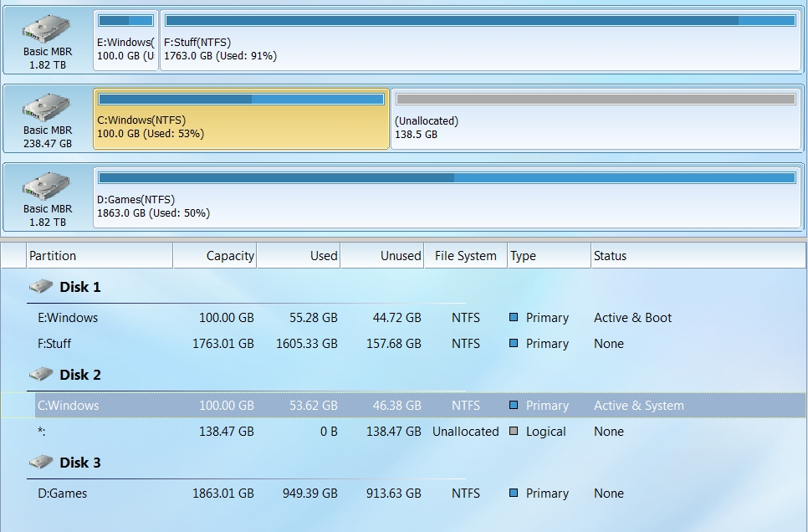Viewport: 808px width, 532px height.
Task: Select the unallocated 138.47 GB row
Action: pyautogui.click(x=403, y=432)
